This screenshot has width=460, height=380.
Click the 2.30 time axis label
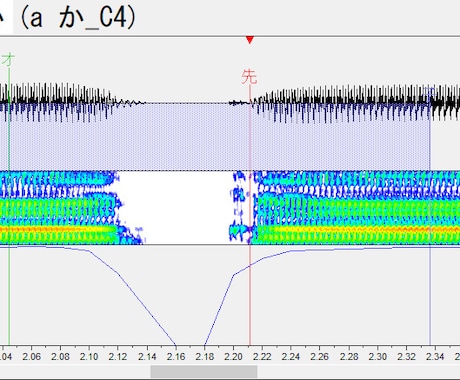(378, 357)
